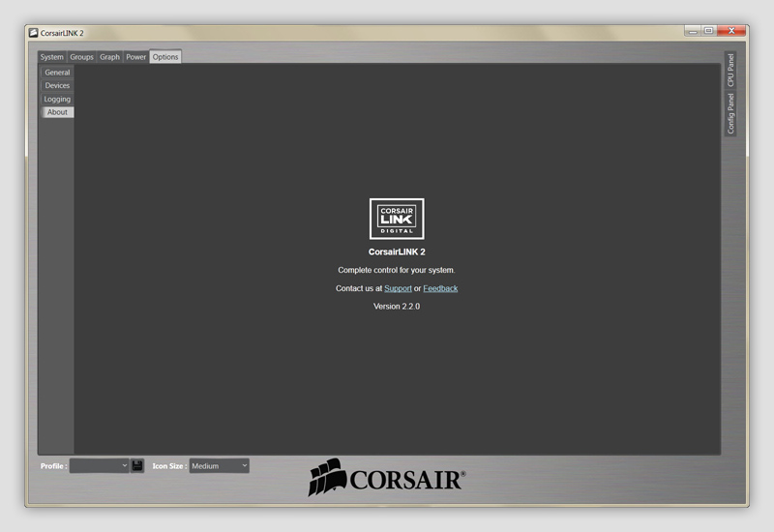774x532 pixels.
Task: Save profile with floppy disk icon
Action: pyautogui.click(x=137, y=466)
